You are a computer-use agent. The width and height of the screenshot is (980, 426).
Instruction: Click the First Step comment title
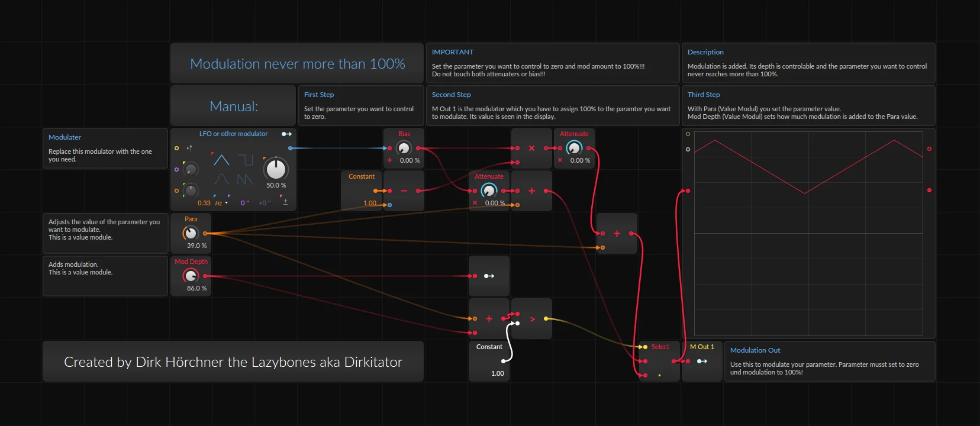[319, 95]
